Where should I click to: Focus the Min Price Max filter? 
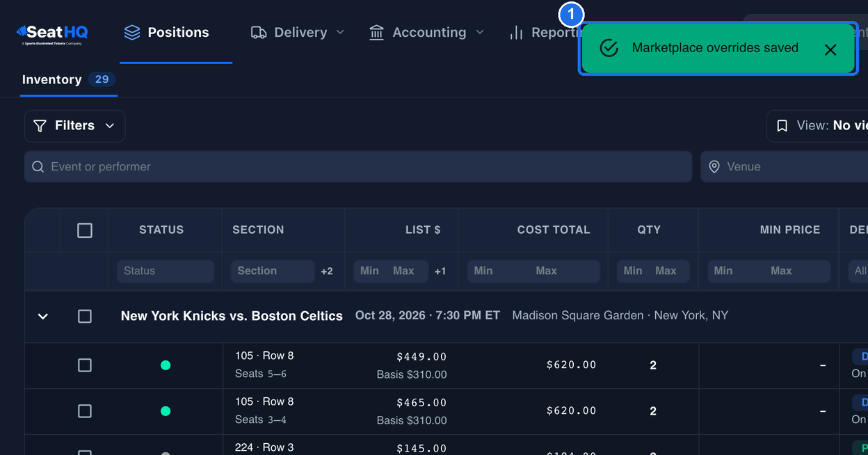coord(798,271)
